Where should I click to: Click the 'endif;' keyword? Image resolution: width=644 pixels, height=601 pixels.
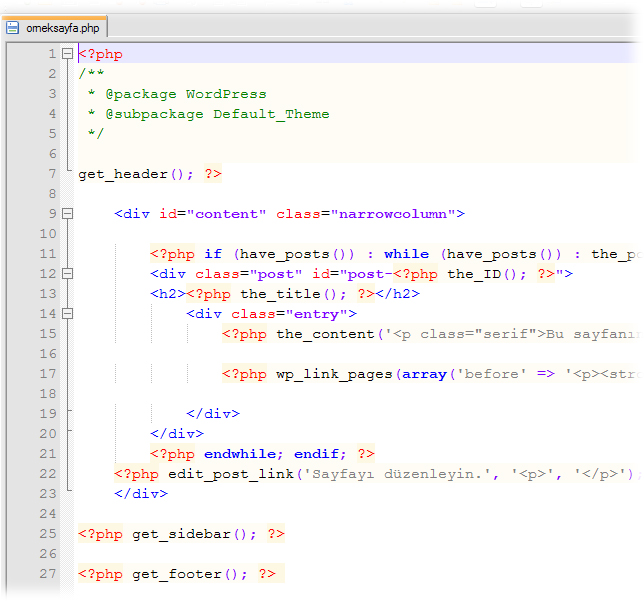click(x=320, y=454)
